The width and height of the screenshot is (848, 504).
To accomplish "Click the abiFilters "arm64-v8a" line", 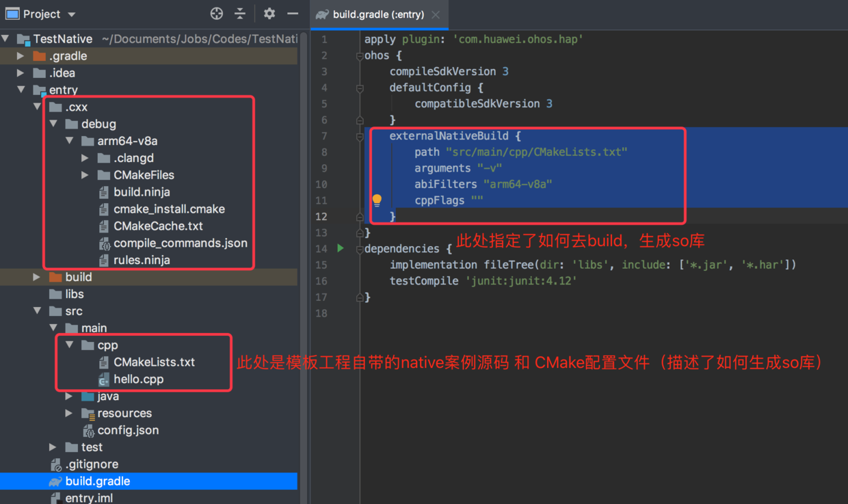I will (x=483, y=184).
